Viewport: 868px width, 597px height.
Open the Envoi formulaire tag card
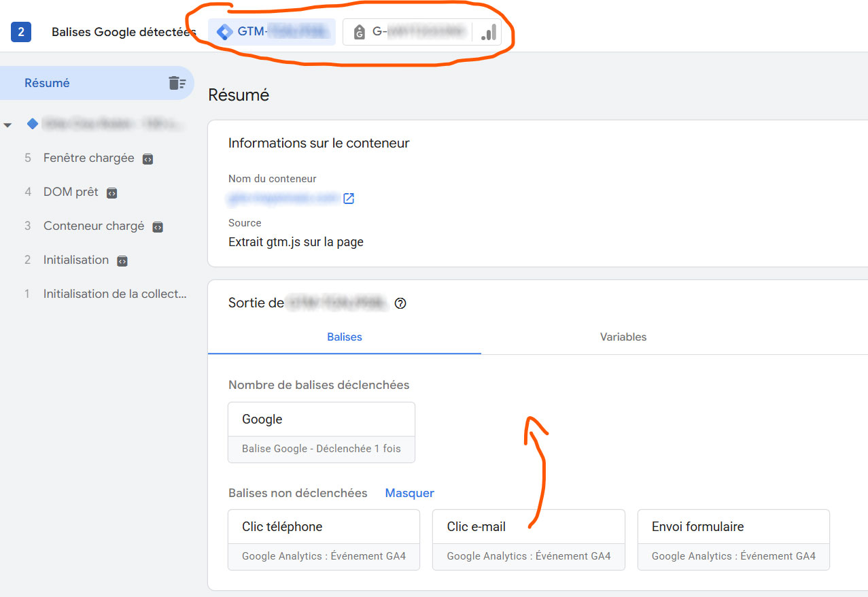coord(733,540)
